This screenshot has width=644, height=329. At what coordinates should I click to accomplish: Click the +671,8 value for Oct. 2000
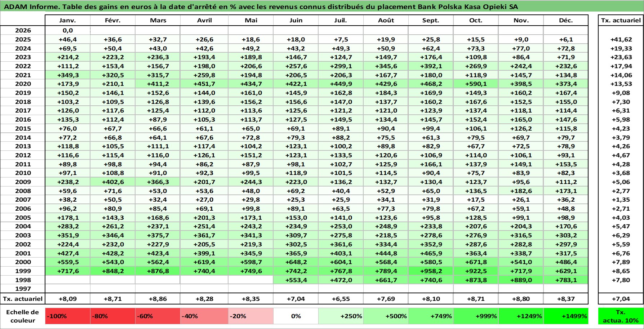click(x=476, y=262)
